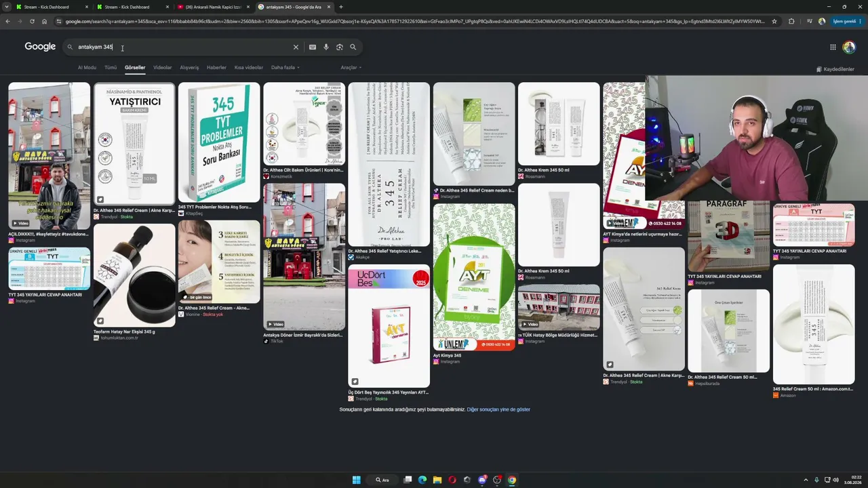Open the Windows Start menu

point(356,480)
